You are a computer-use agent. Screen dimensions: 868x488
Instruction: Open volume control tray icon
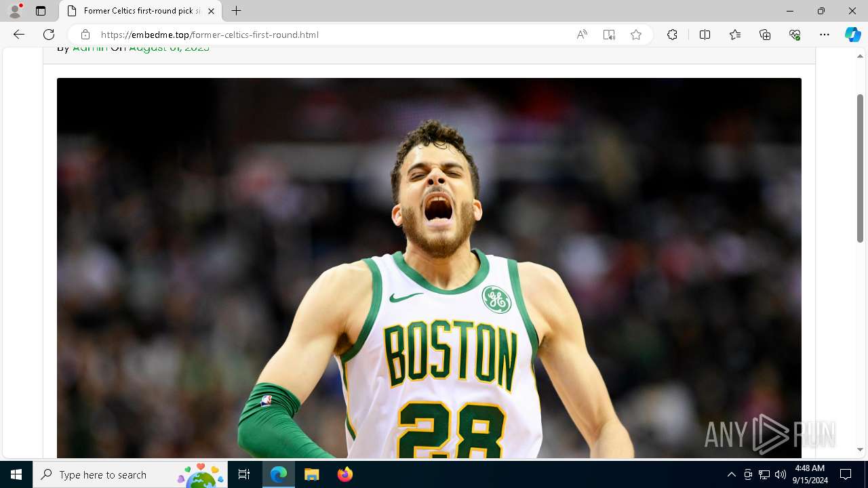pyautogui.click(x=781, y=474)
